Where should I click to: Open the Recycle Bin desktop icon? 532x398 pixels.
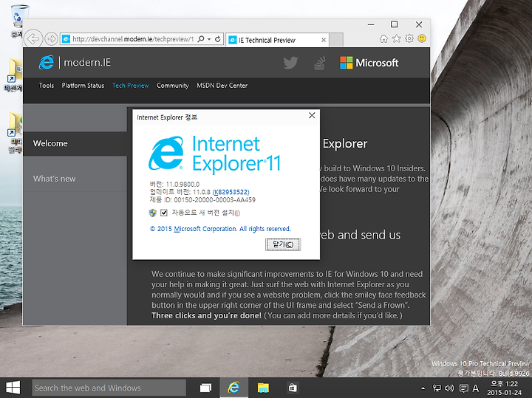point(17,21)
